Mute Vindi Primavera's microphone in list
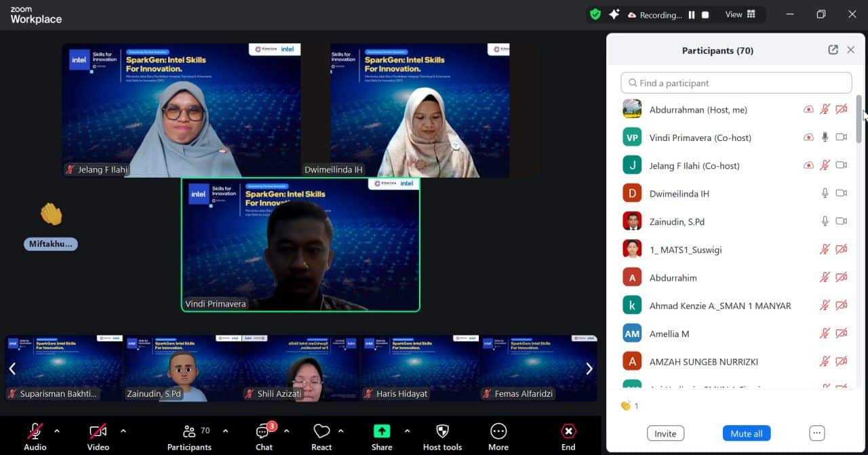This screenshot has height=455, width=868. [x=825, y=138]
